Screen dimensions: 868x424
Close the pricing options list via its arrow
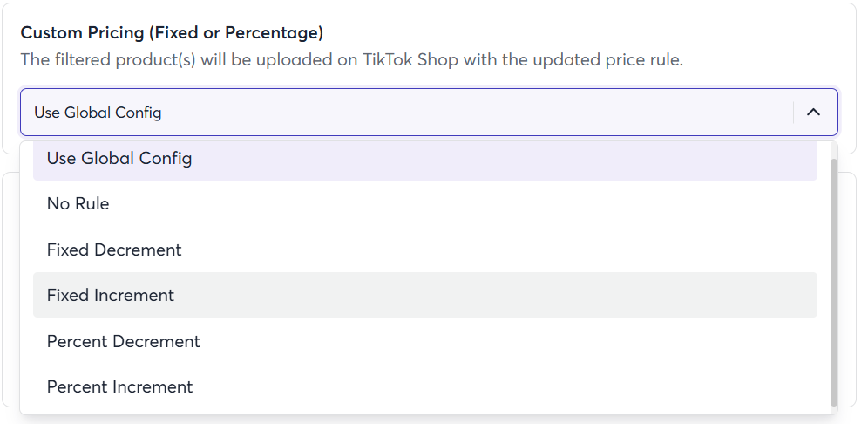point(814,113)
